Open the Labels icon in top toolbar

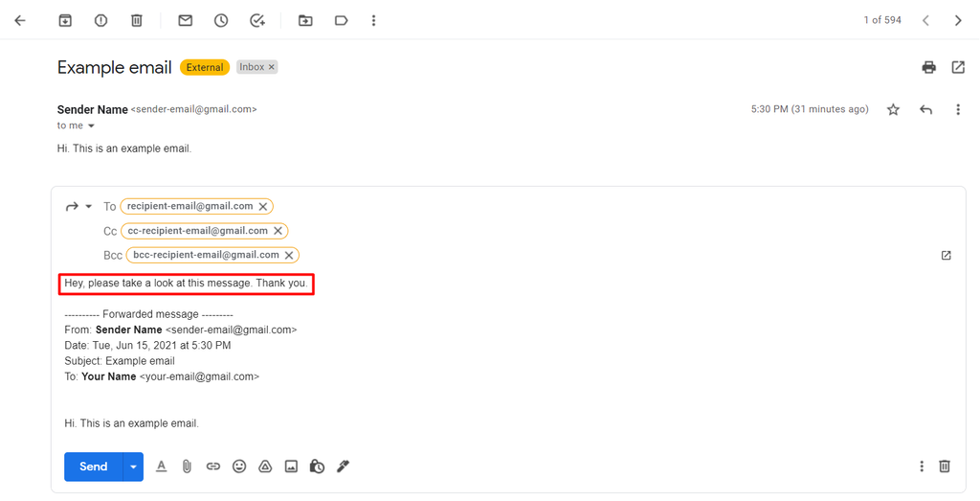point(342,21)
